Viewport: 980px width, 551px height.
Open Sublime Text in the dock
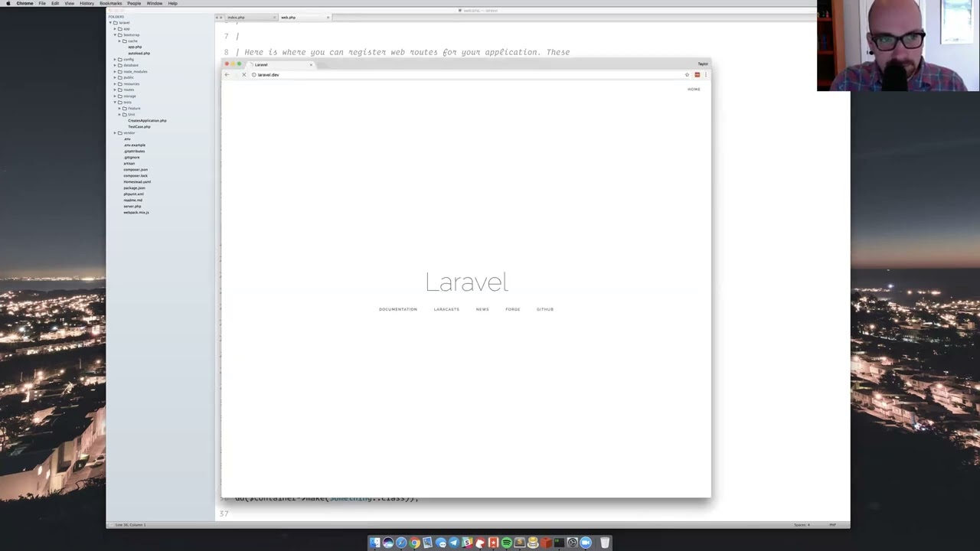point(520,543)
